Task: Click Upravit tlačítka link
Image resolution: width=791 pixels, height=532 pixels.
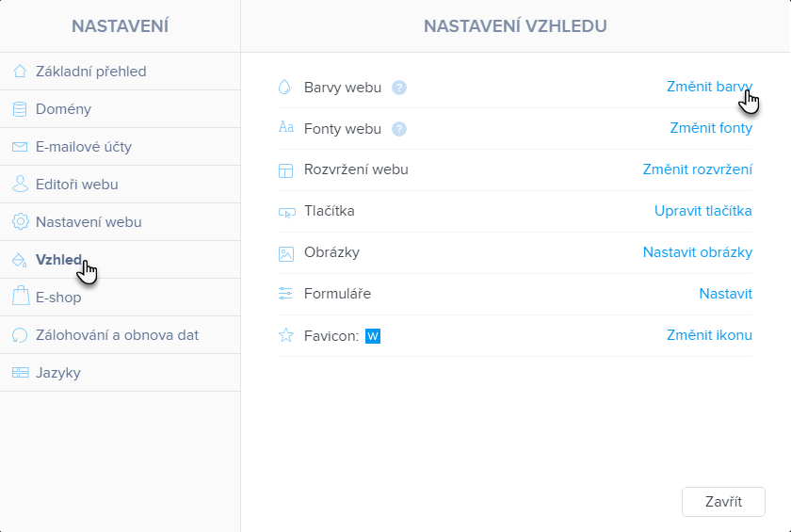Action: [702, 211]
